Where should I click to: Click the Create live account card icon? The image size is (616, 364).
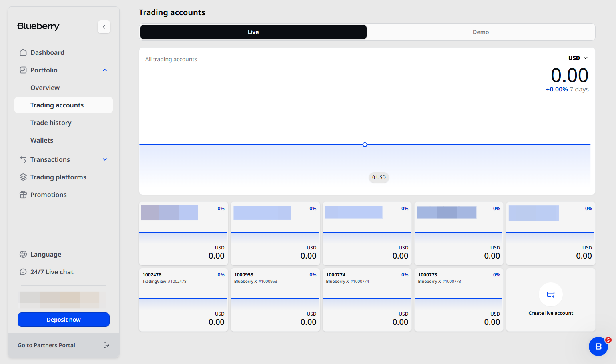(x=551, y=295)
